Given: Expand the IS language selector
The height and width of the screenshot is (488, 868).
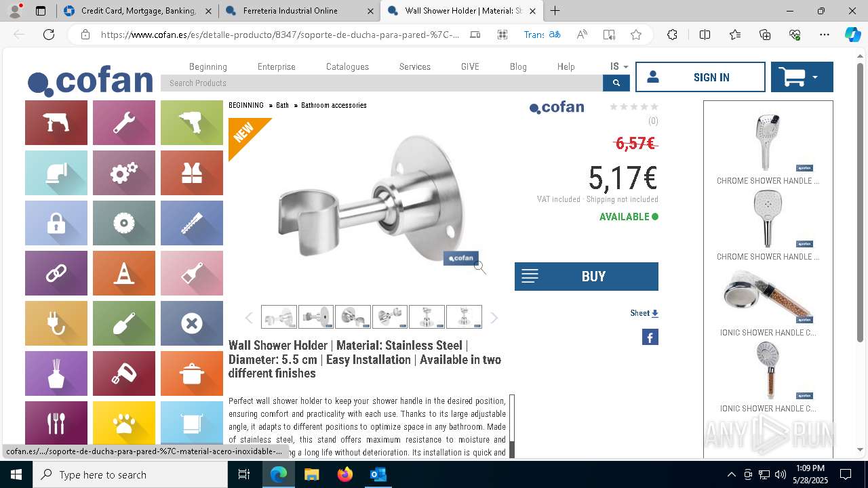Looking at the screenshot, I should click(x=618, y=66).
